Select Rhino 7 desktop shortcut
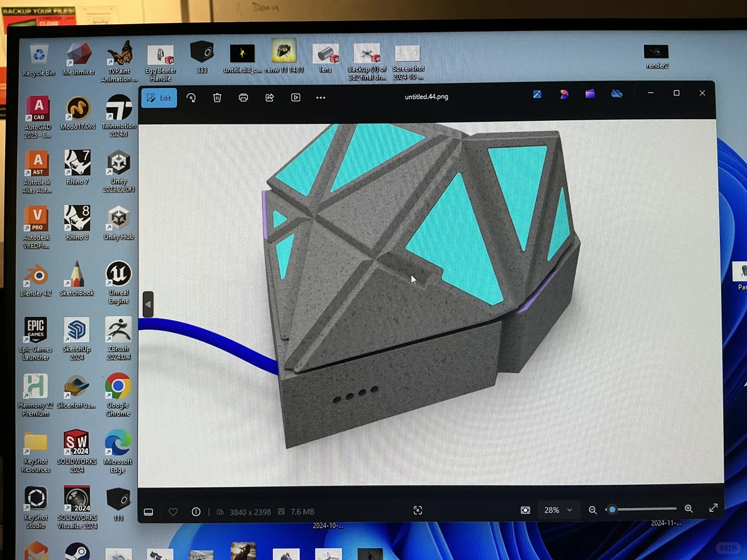Viewport: 747px width, 560px height. (x=77, y=168)
